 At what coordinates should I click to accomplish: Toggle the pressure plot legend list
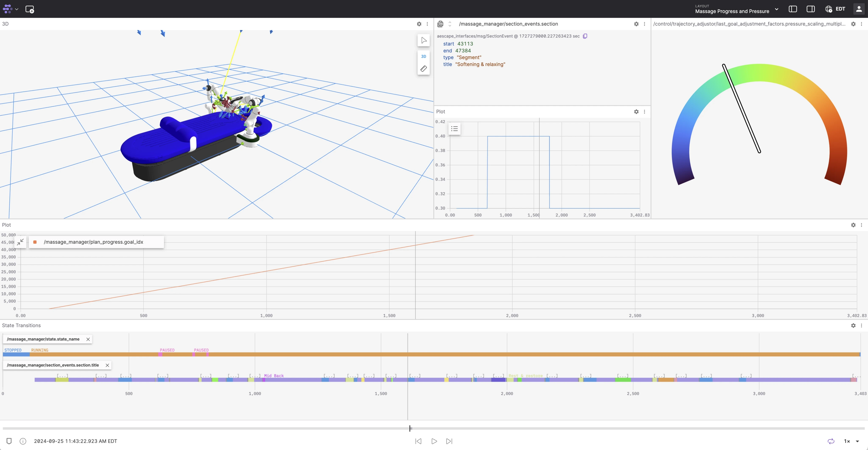454,129
